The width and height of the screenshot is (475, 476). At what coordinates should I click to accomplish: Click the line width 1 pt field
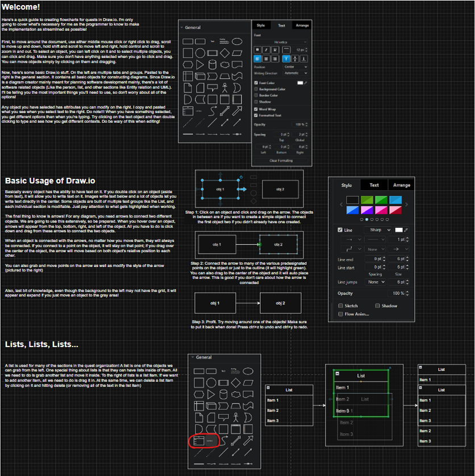(399, 240)
